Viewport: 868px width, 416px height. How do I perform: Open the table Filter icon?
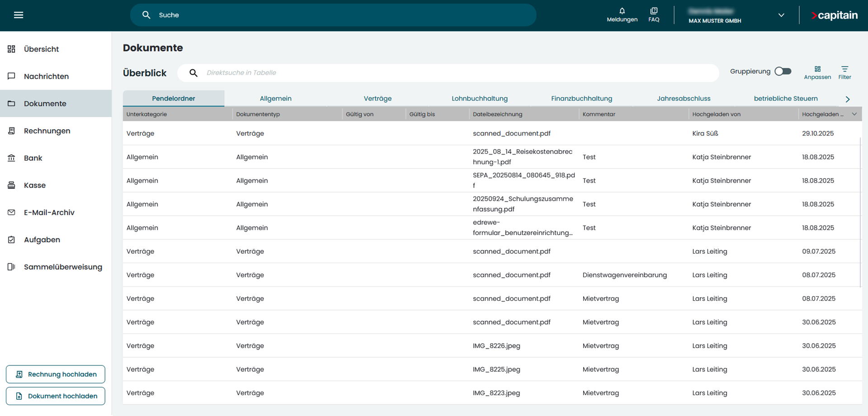coord(844,72)
